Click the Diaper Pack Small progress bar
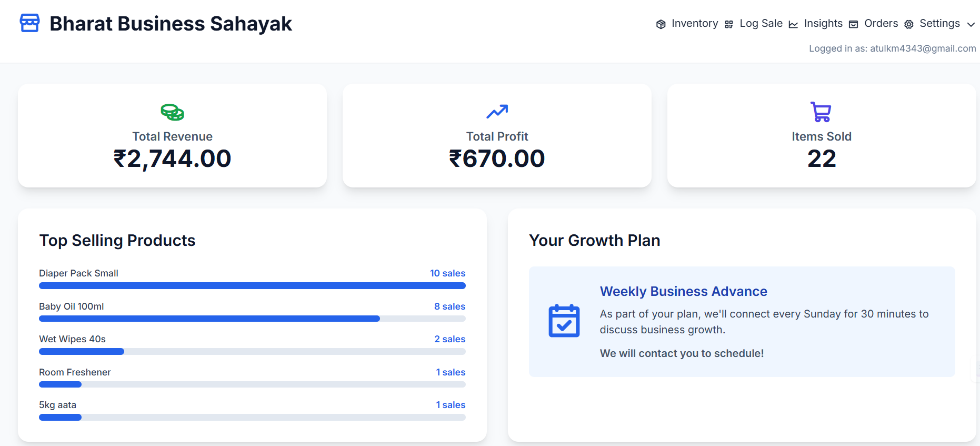The height and width of the screenshot is (446, 980). coord(252,285)
